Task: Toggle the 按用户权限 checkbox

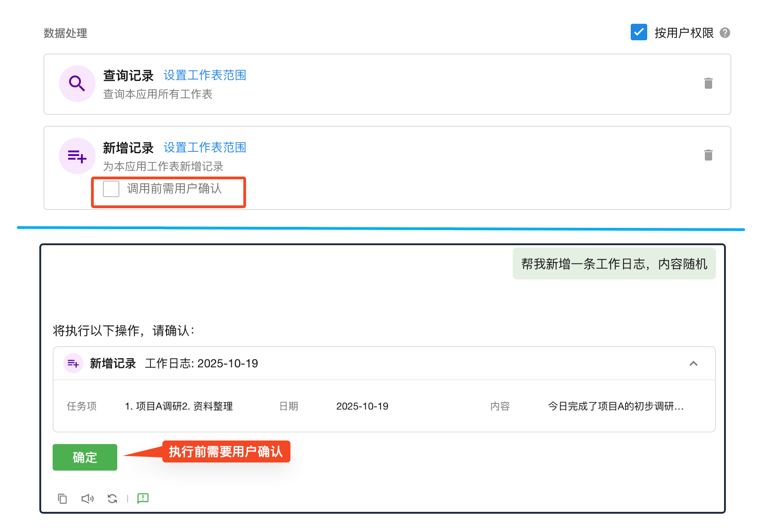Action: click(639, 32)
